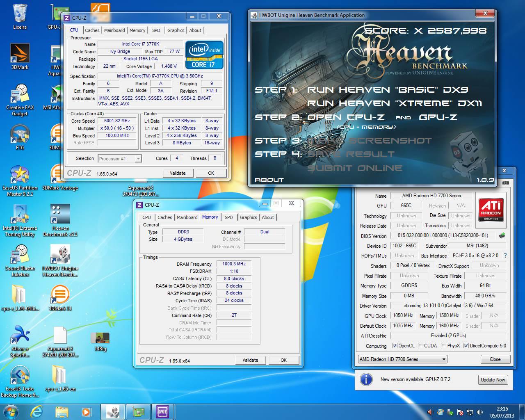Click Validate in memory-timings CPU-Z window

click(250, 360)
